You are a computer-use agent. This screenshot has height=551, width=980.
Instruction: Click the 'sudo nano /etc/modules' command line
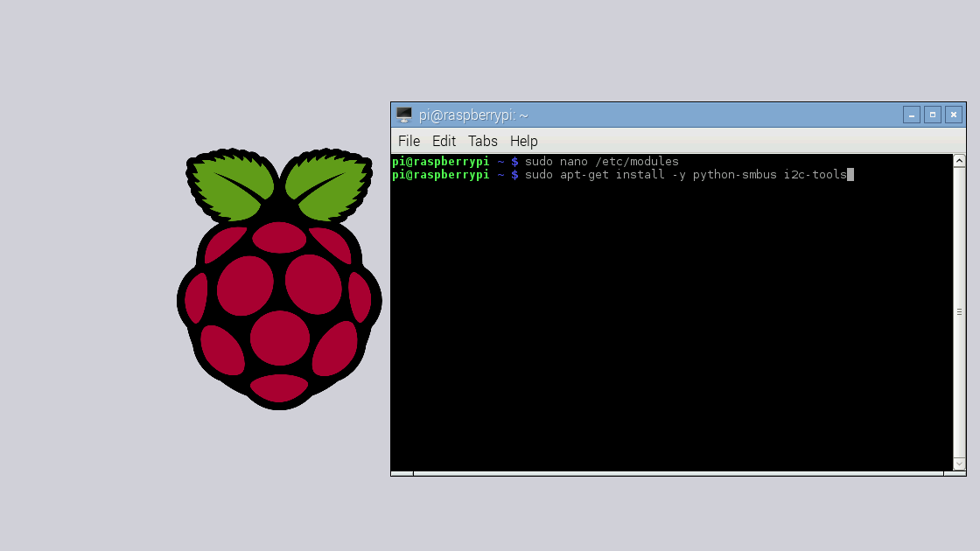pos(601,162)
